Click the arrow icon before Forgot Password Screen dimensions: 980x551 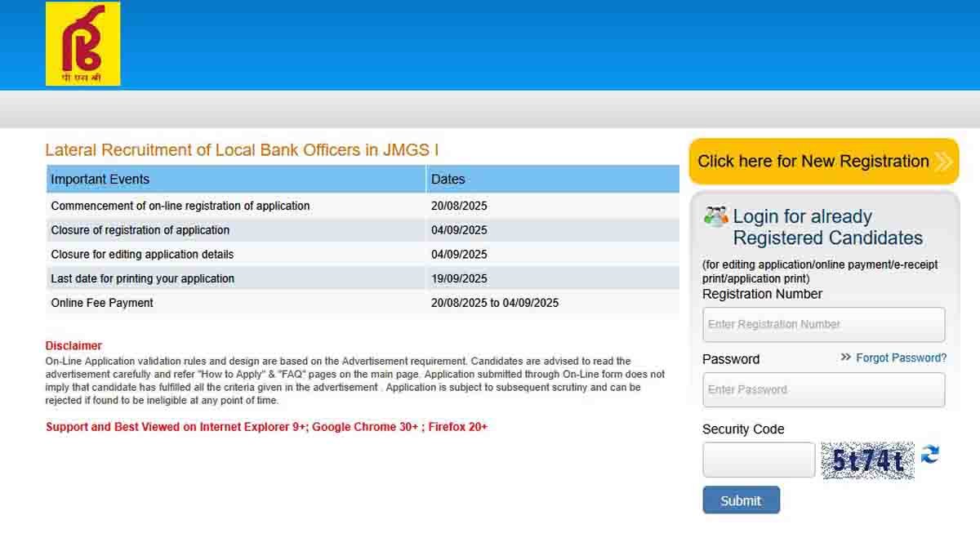click(x=846, y=358)
